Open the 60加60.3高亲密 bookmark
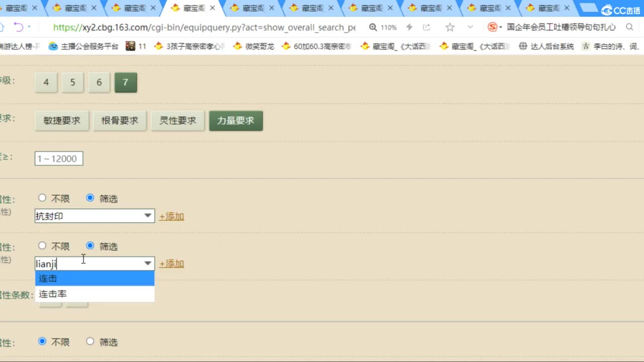 (316, 46)
